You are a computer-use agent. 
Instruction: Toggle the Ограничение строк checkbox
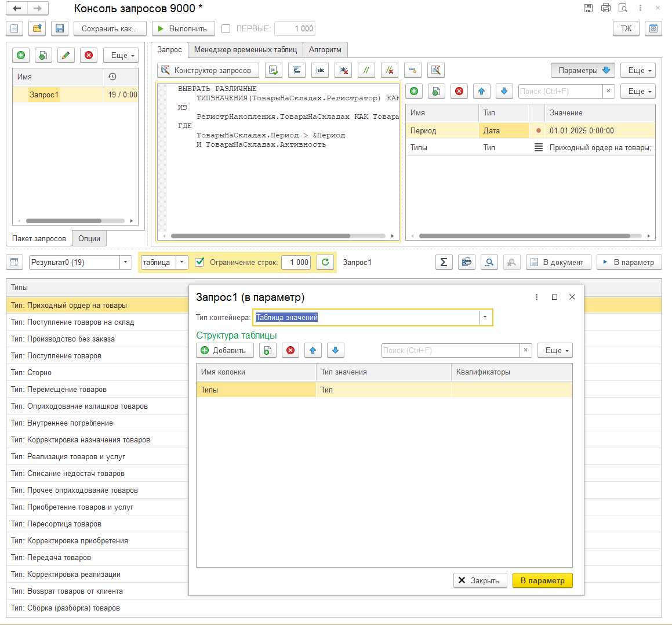pyautogui.click(x=199, y=262)
